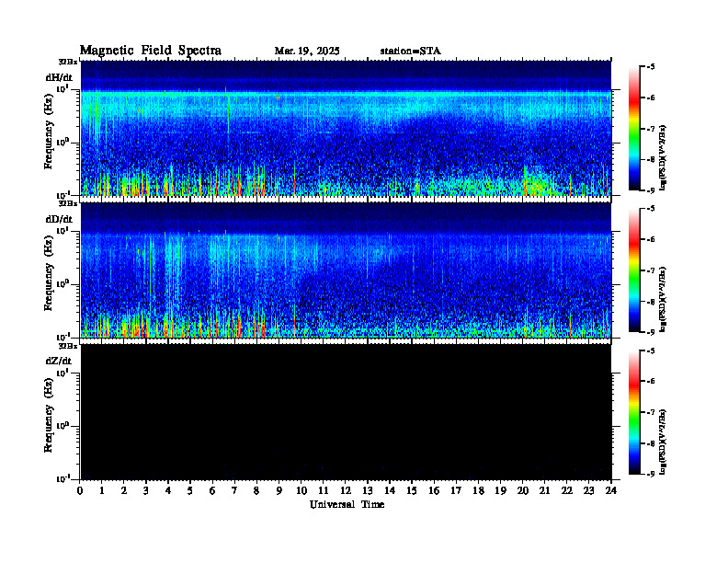This screenshot has height=563, width=728.
Task: Click the "Universal Time" axis title
Action: pos(347,504)
